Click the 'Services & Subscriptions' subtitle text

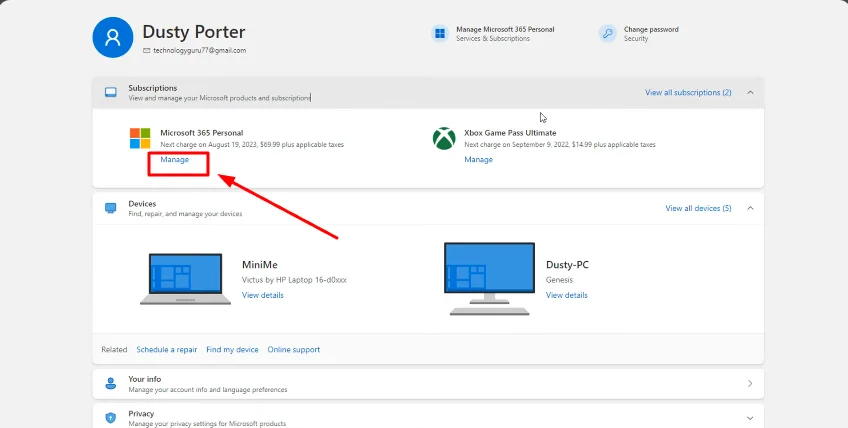493,39
